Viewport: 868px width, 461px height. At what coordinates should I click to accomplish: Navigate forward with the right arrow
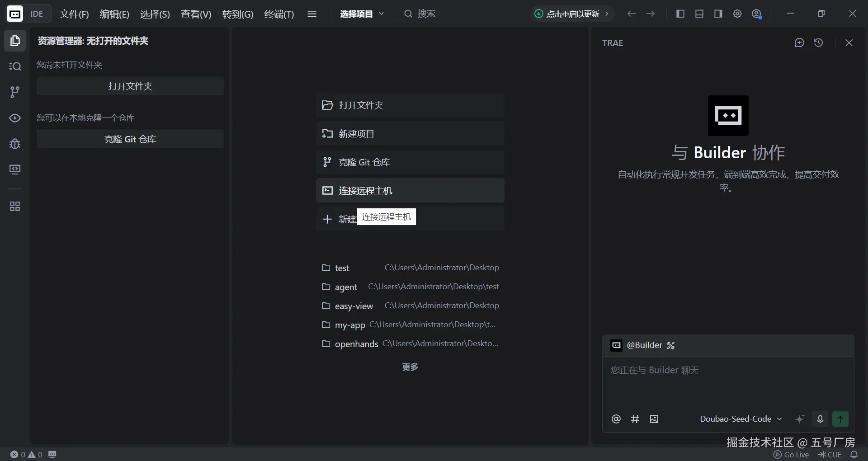651,14
